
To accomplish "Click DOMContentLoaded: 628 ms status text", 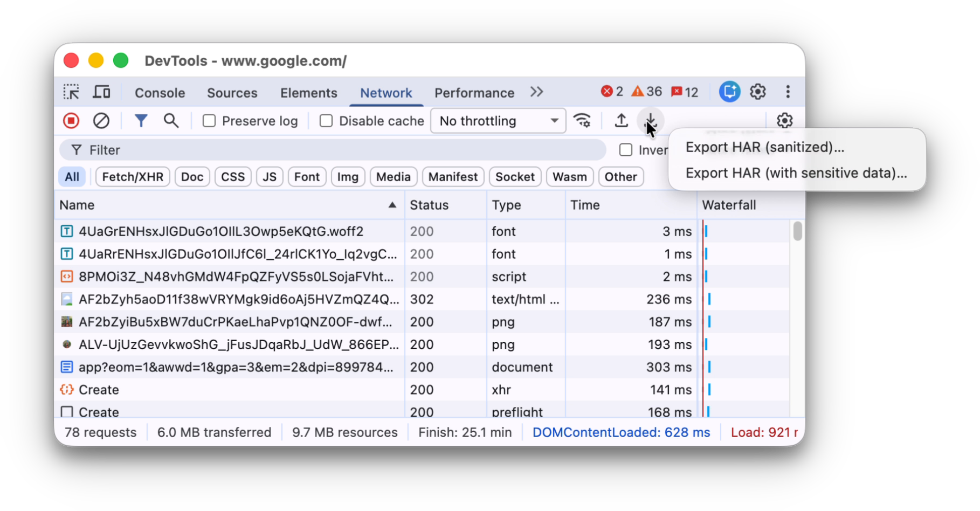I will 621,432.
